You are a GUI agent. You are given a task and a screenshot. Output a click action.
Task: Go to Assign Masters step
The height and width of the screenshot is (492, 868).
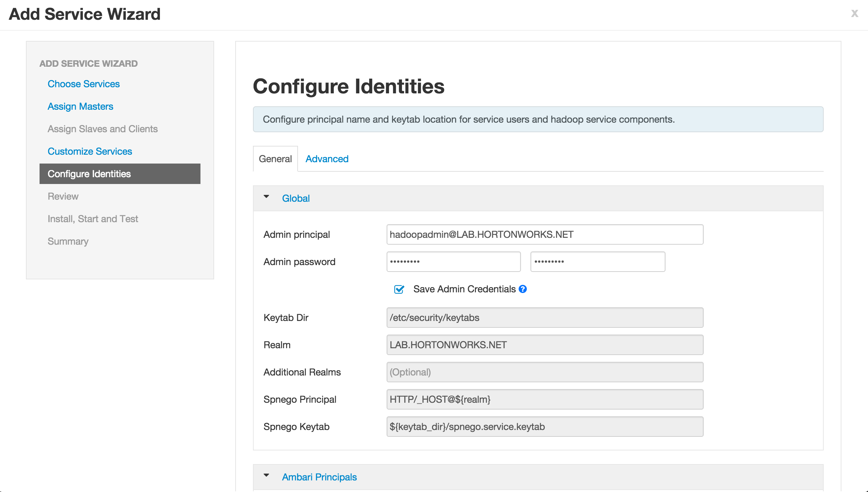point(80,106)
